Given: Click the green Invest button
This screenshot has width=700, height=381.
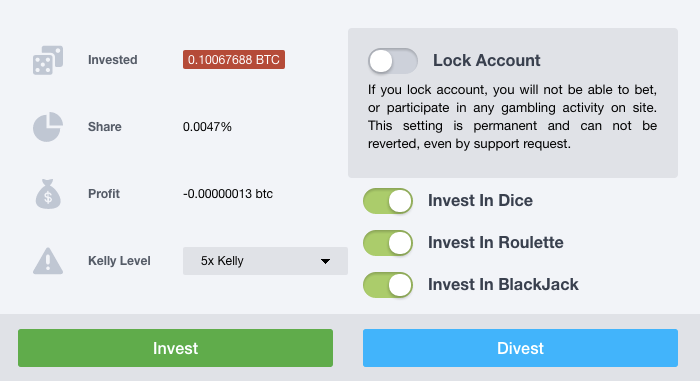Looking at the screenshot, I should click(175, 348).
